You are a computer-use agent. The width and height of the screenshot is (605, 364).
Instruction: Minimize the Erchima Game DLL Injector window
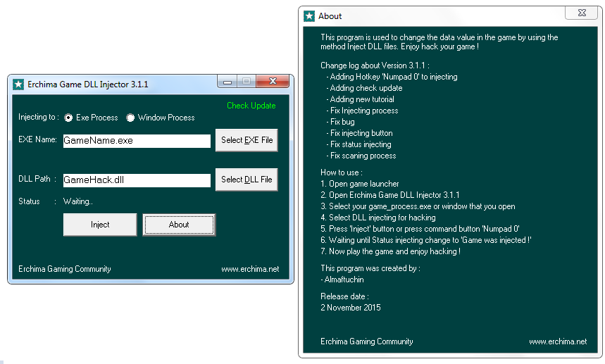click(227, 82)
